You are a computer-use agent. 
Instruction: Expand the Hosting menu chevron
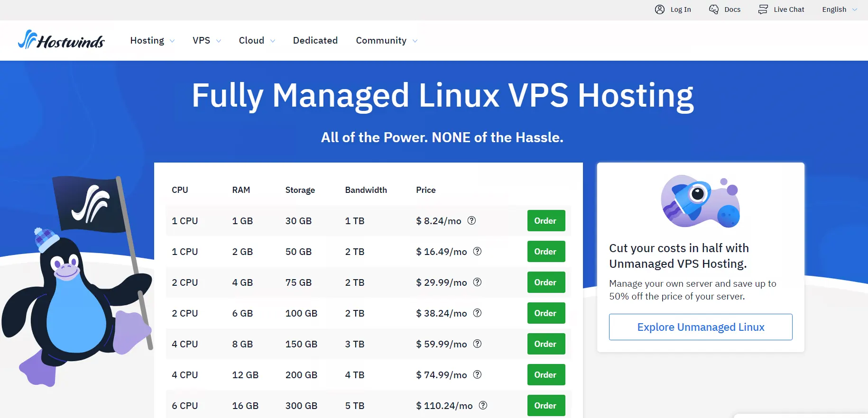pyautogui.click(x=172, y=41)
